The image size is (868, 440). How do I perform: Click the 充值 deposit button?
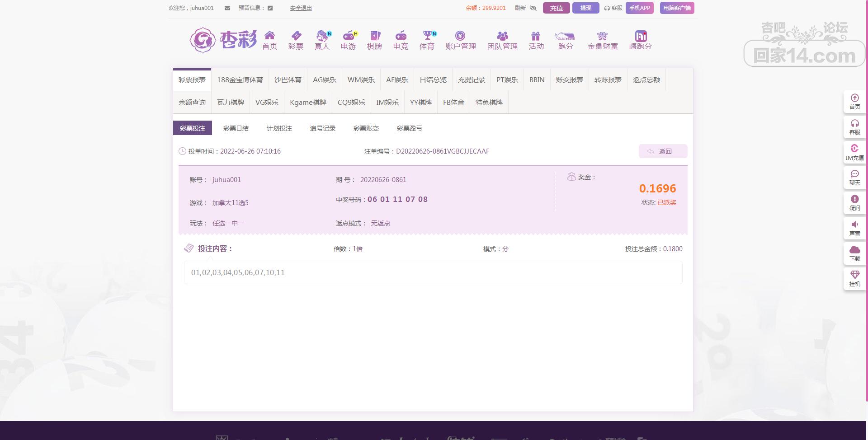[x=556, y=8]
